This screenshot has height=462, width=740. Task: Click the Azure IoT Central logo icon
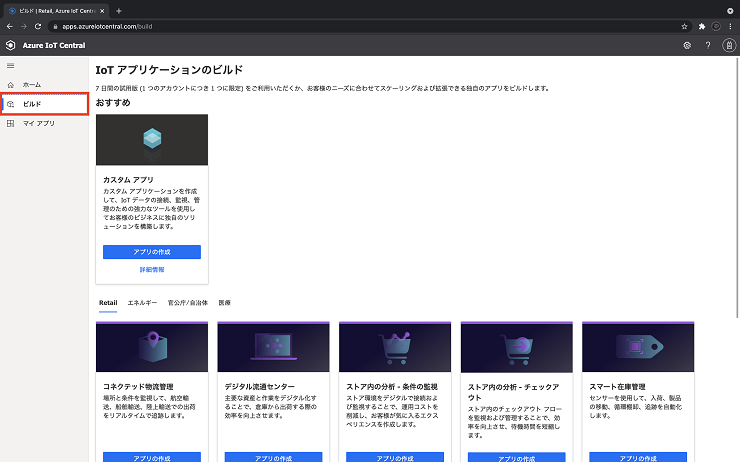click(10, 45)
